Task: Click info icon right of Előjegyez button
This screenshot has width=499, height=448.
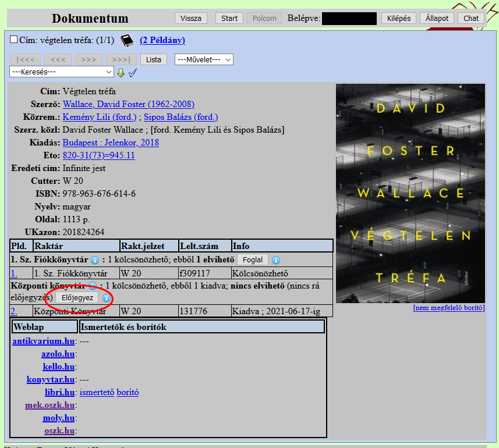Action: [107, 298]
